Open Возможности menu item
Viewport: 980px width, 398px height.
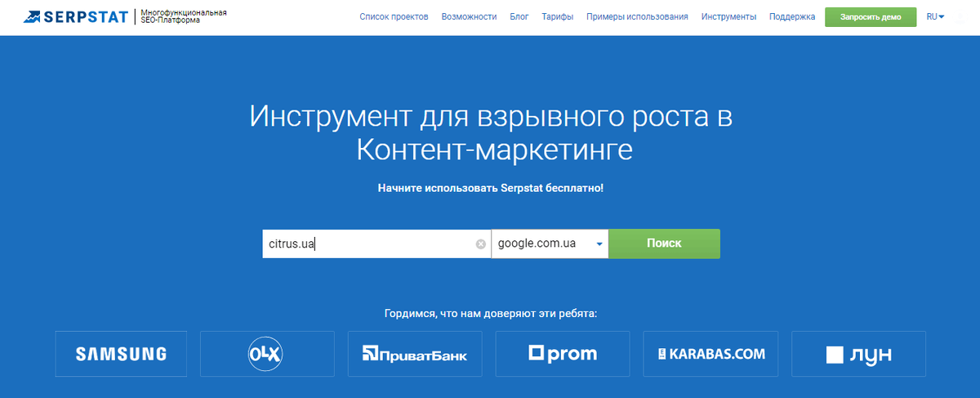click(x=469, y=16)
